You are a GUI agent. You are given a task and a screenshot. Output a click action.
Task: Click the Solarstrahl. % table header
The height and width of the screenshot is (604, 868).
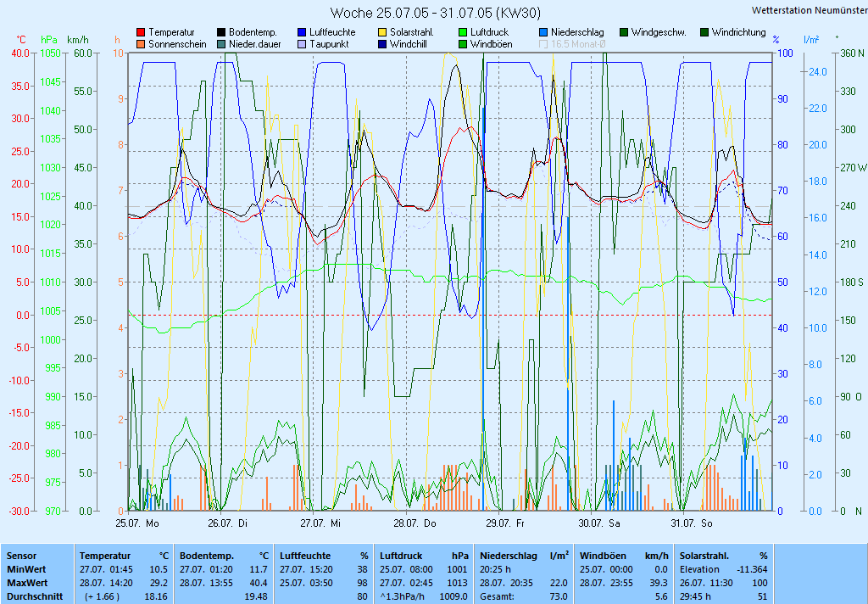tap(723, 555)
